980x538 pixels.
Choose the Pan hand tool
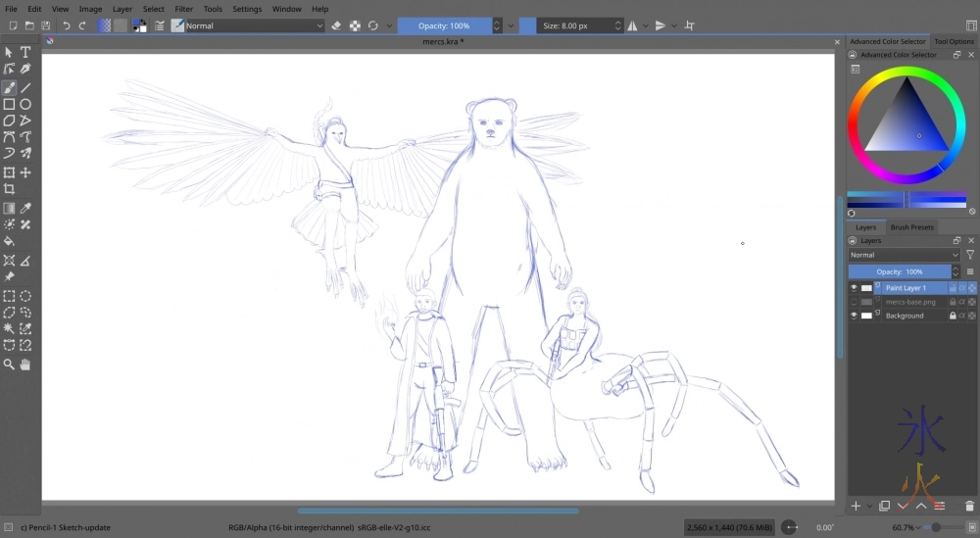25,365
